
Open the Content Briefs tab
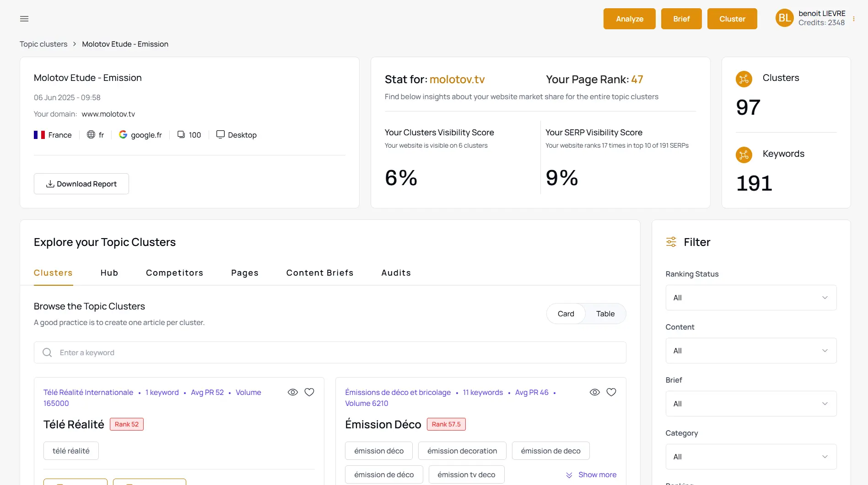319,273
